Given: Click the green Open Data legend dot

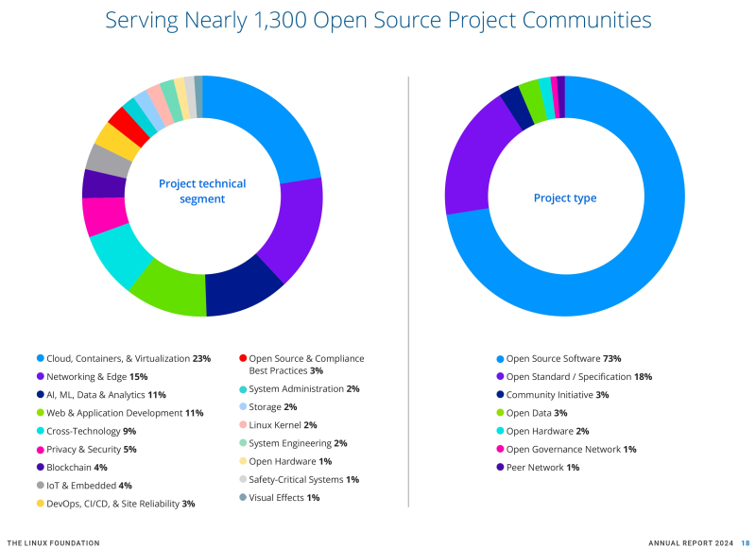Looking at the screenshot, I should pyautogui.click(x=499, y=413).
